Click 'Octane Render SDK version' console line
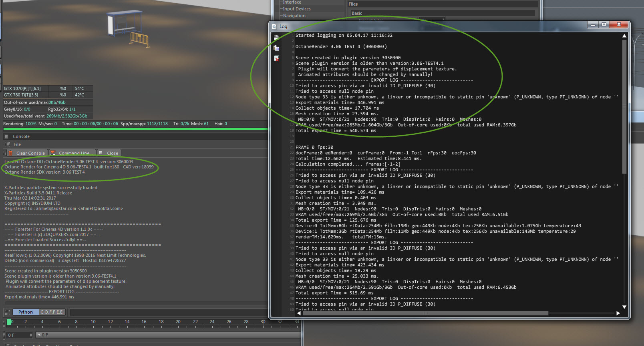The image size is (644, 346). pos(44,172)
